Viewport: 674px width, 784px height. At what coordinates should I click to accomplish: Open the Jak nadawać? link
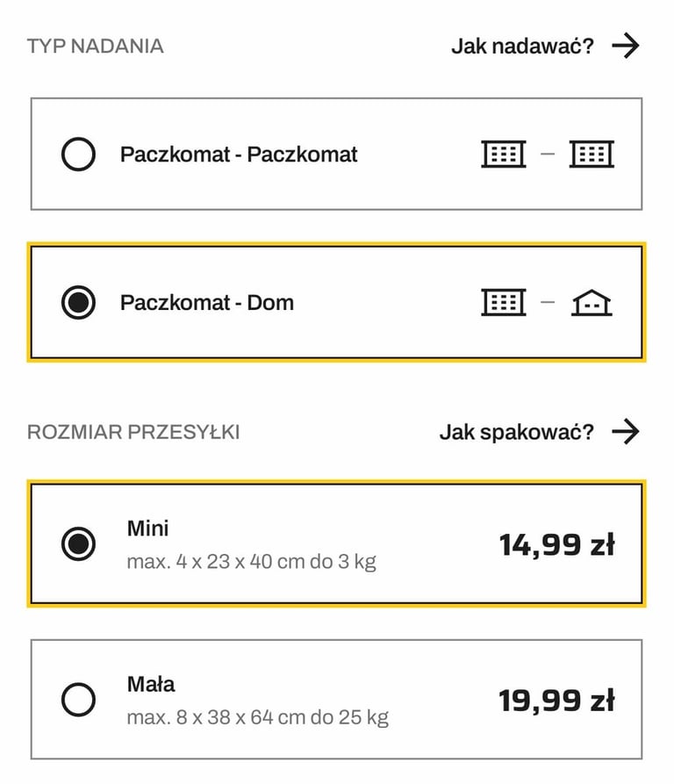coord(522,47)
